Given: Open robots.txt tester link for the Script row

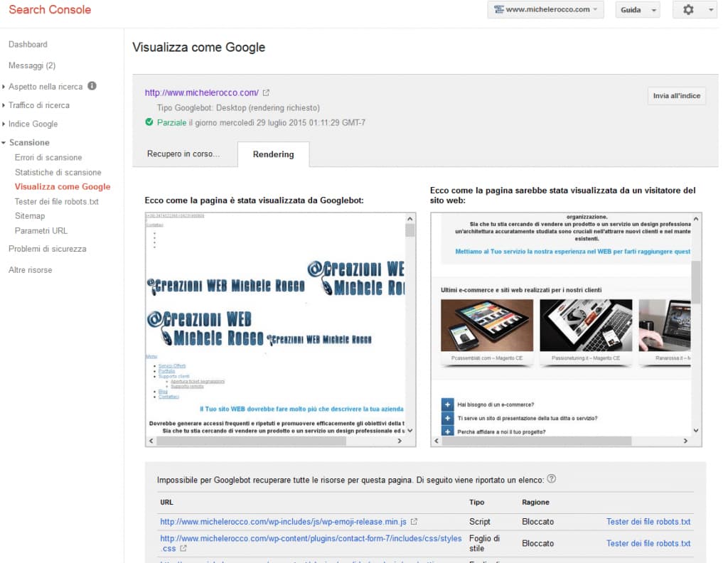Looking at the screenshot, I should pos(648,522).
